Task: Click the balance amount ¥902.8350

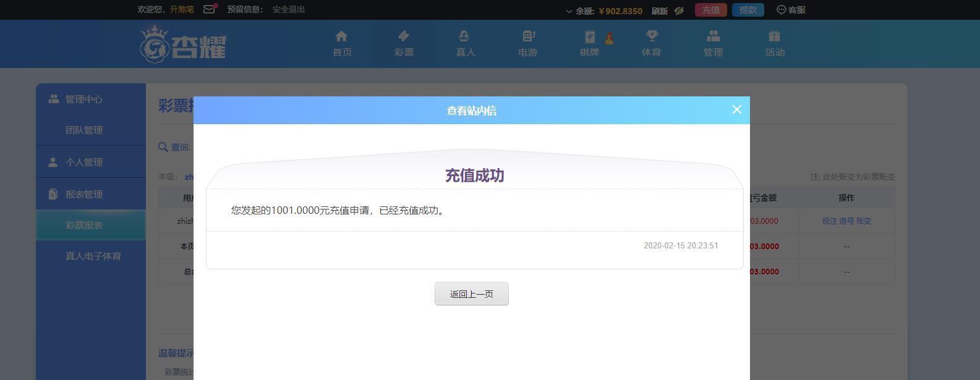Action: (620, 11)
